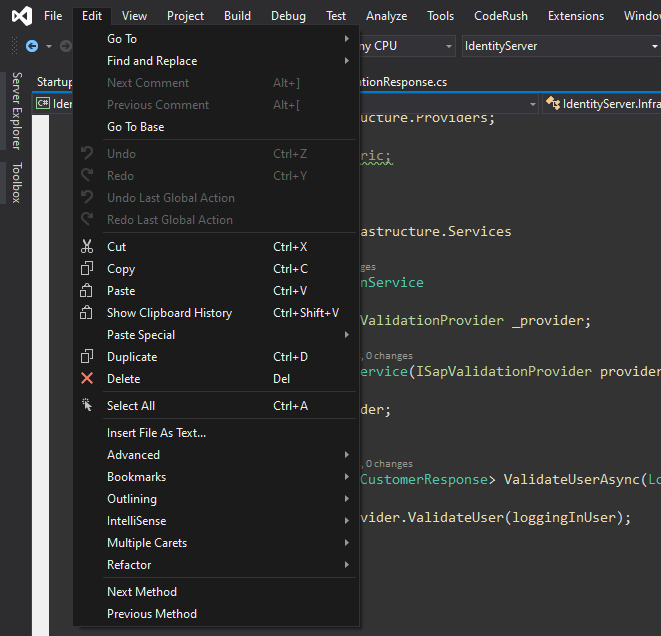Expand Find and Replace submenu
The image size is (661, 636).
click(x=216, y=61)
